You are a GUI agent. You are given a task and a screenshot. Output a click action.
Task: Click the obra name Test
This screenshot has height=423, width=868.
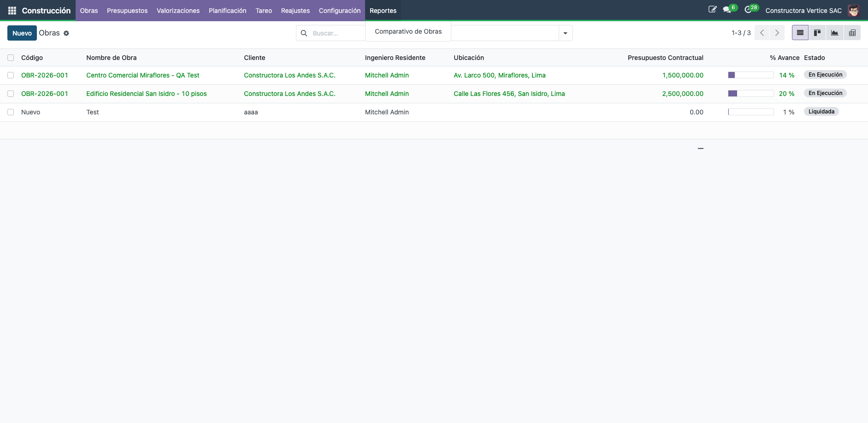(93, 112)
